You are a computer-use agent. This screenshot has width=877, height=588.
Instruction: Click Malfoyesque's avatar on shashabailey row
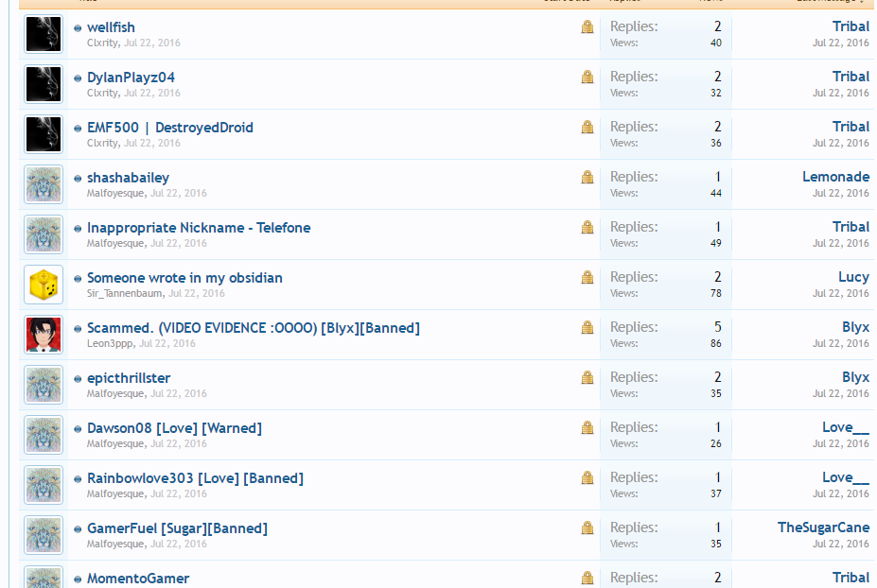[x=44, y=184]
